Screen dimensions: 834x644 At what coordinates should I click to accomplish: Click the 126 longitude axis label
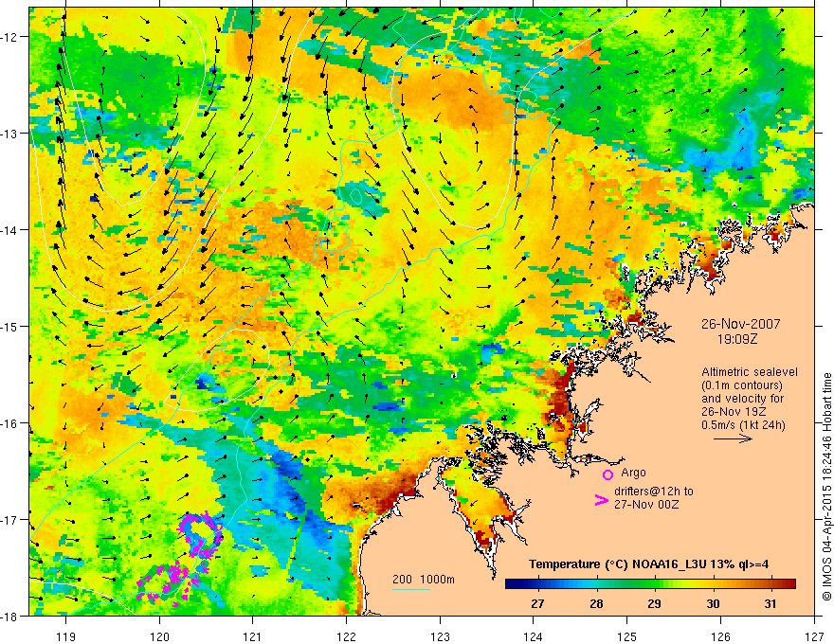(720, 636)
